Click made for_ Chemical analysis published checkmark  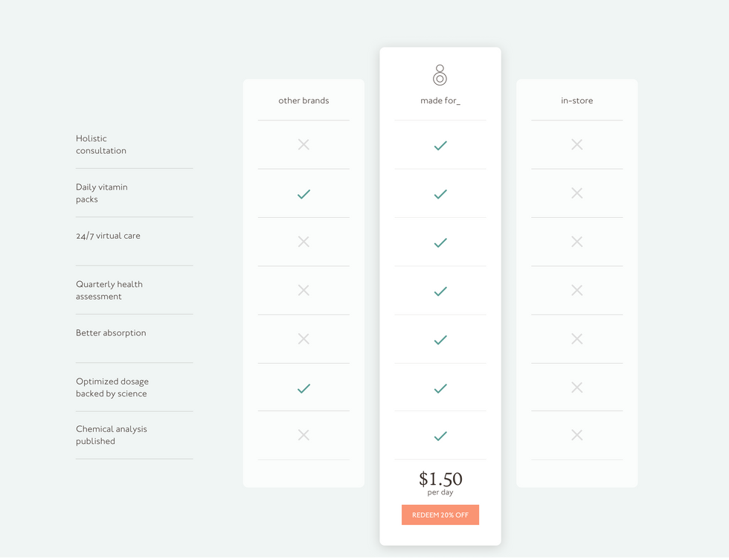pyautogui.click(x=440, y=436)
